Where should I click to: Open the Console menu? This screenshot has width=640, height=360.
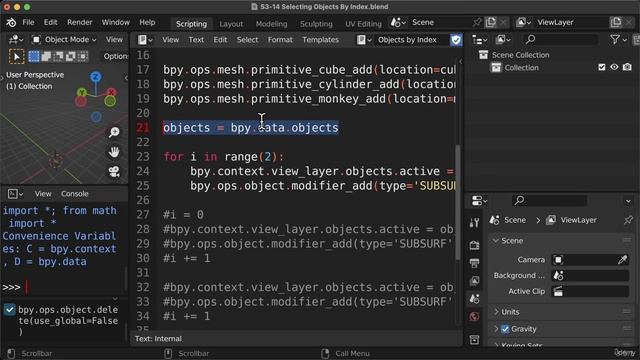click(x=74, y=193)
